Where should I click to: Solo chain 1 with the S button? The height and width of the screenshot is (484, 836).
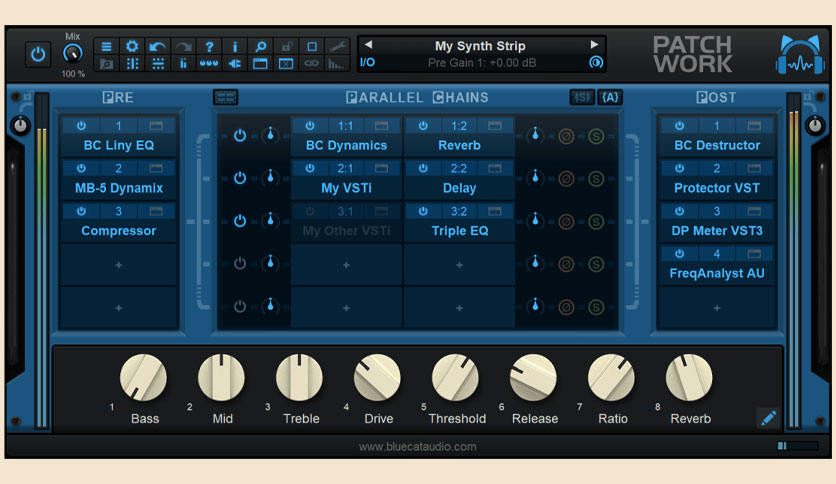tap(596, 136)
